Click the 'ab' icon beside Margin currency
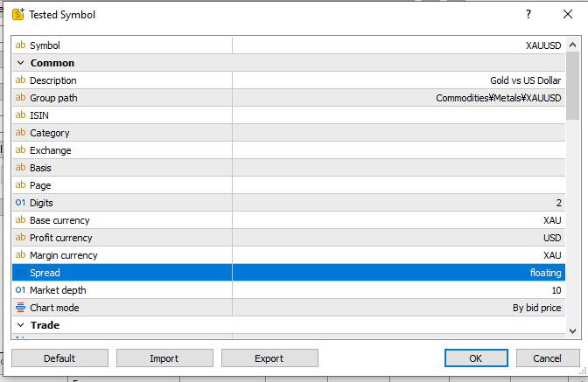Screen dimensions: 588x382 point(21,255)
